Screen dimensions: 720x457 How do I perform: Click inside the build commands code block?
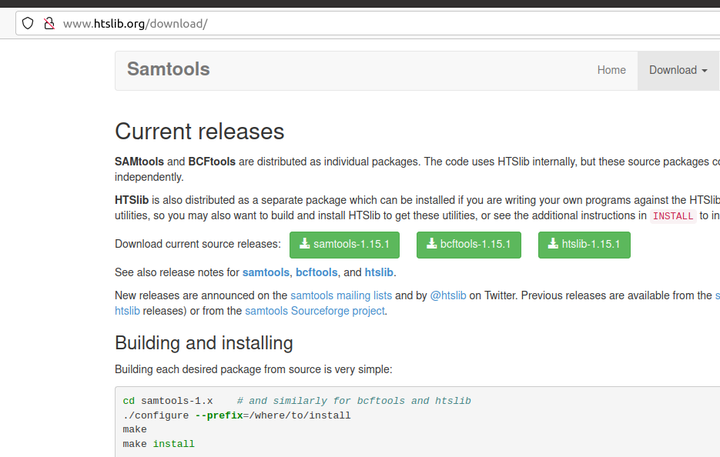(x=400, y=422)
